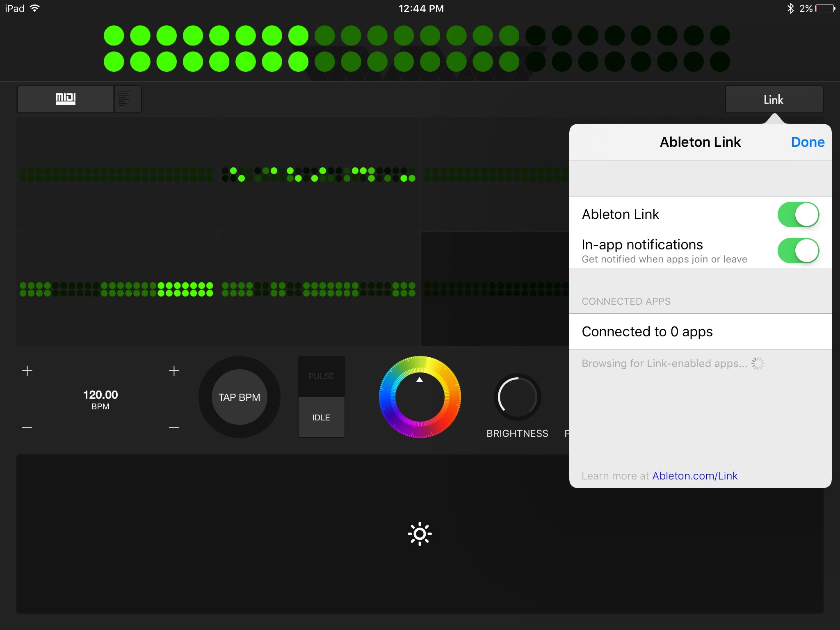The height and width of the screenshot is (630, 840).
Task: Tap the sun brightness icon
Action: pyautogui.click(x=420, y=534)
